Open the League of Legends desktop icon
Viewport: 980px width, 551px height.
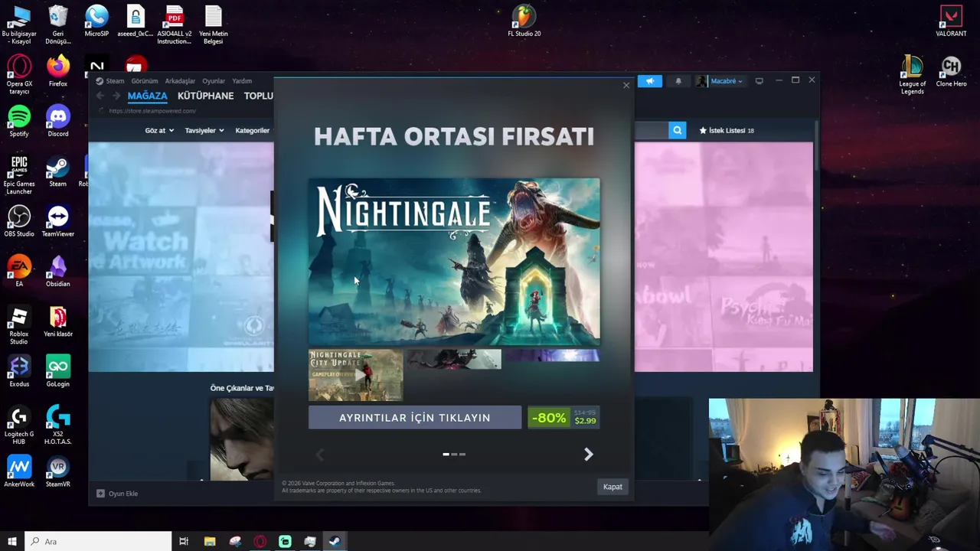[912, 75]
